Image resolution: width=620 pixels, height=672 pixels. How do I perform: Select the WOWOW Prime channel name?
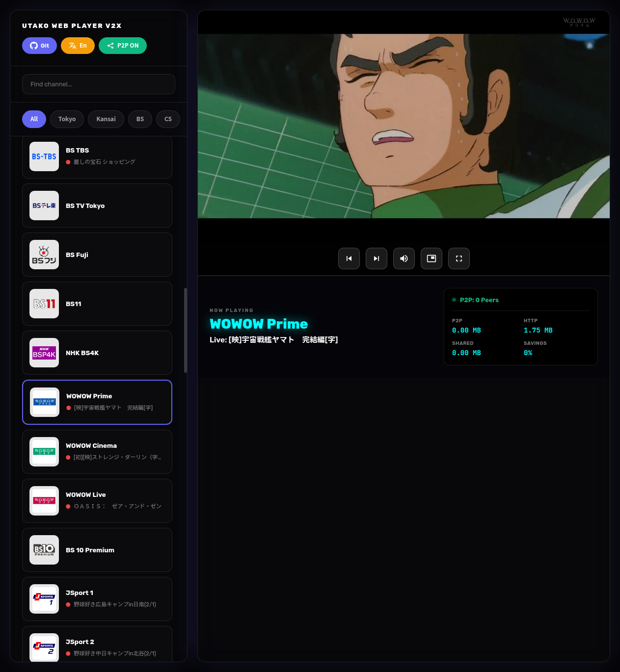click(x=89, y=396)
